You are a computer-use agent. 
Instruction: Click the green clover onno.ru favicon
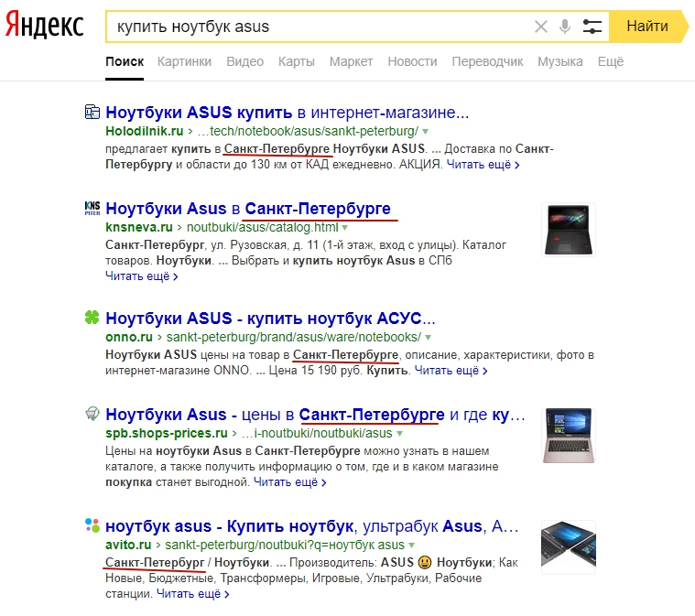click(92, 318)
